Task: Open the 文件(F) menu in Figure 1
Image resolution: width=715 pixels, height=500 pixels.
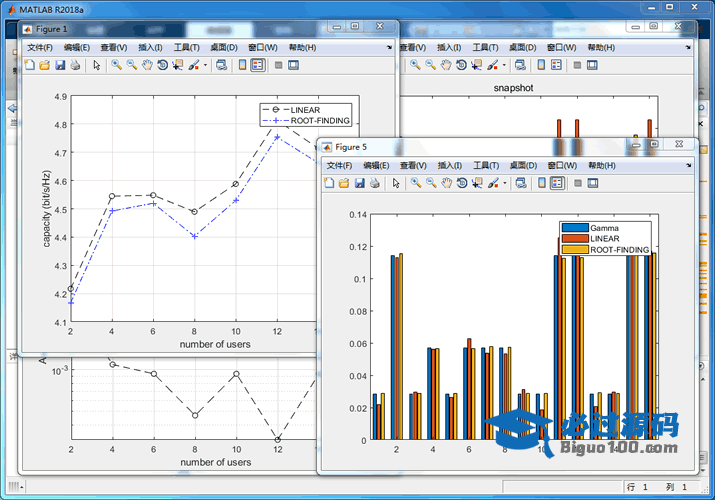Action: pos(40,47)
